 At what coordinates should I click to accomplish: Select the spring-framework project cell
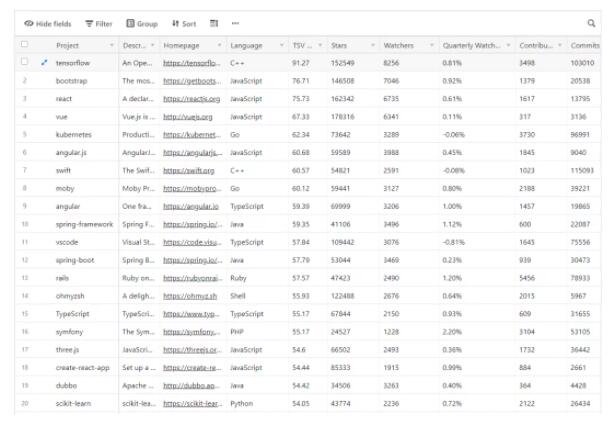pyautogui.click(x=84, y=224)
